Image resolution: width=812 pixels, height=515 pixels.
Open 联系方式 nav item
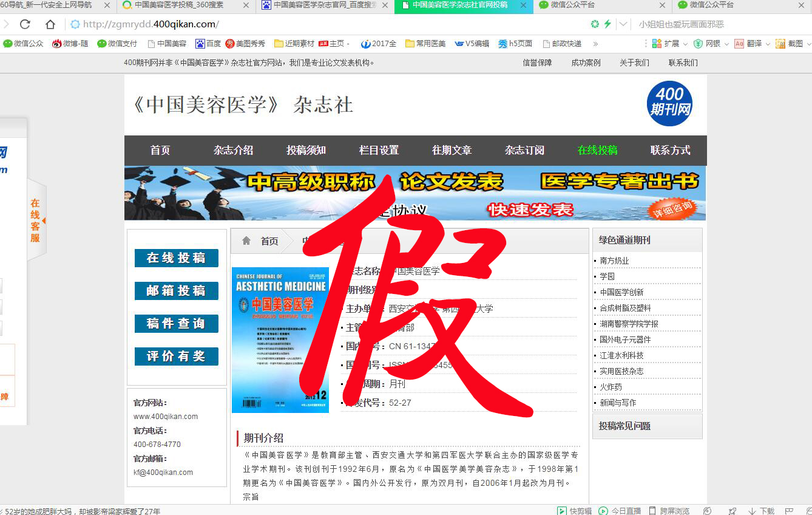(x=670, y=151)
